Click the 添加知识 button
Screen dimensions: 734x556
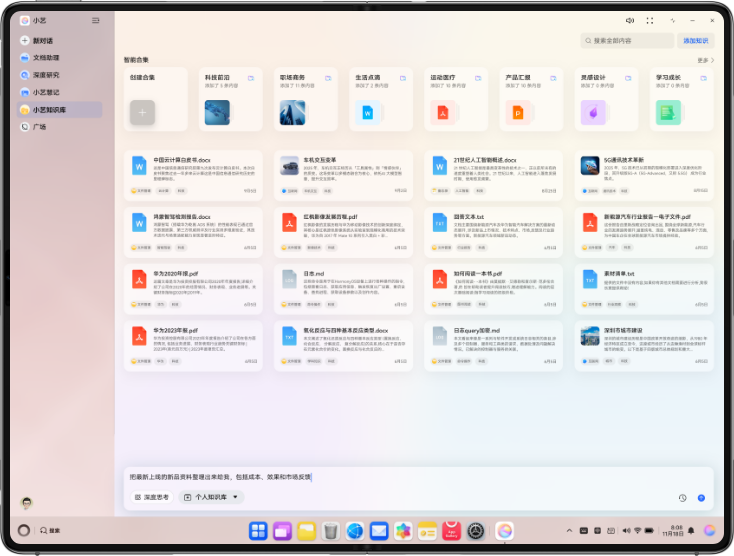(696, 41)
